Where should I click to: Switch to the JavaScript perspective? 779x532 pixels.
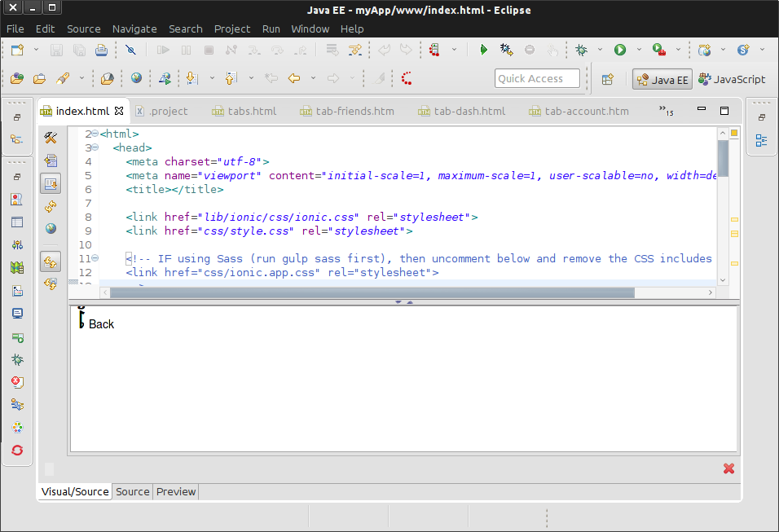click(x=732, y=79)
